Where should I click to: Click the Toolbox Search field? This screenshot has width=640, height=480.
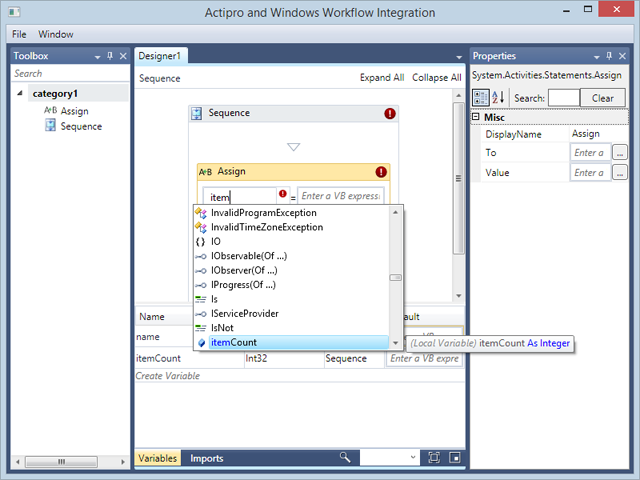[70, 73]
